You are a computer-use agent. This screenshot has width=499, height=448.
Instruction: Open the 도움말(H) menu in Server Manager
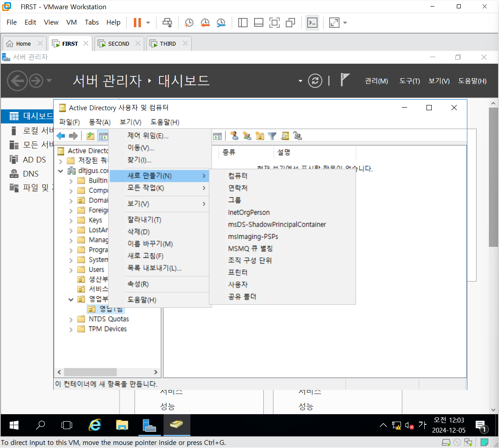tap(472, 81)
